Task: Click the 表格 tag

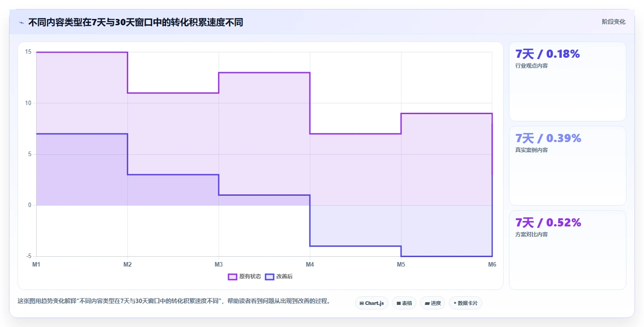Action: [404, 303]
